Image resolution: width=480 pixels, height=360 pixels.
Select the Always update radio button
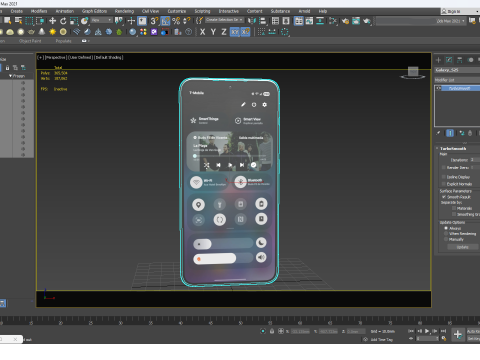click(x=446, y=228)
